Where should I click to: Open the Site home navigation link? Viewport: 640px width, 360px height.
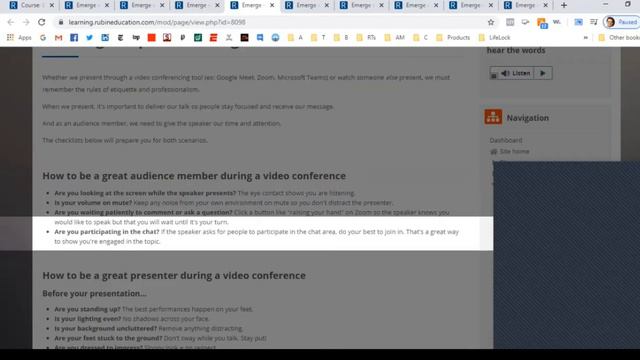pyautogui.click(x=514, y=151)
